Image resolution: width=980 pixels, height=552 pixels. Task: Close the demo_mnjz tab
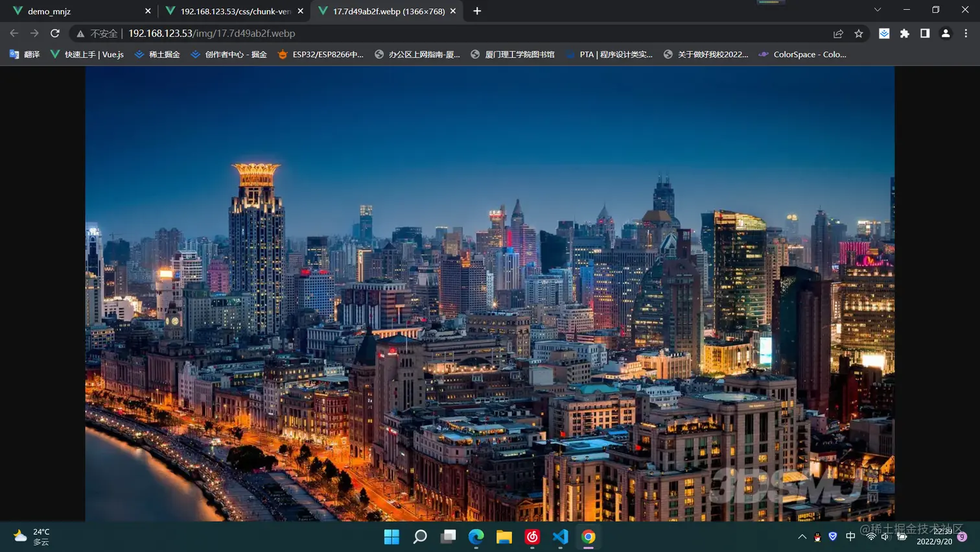(x=148, y=11)
